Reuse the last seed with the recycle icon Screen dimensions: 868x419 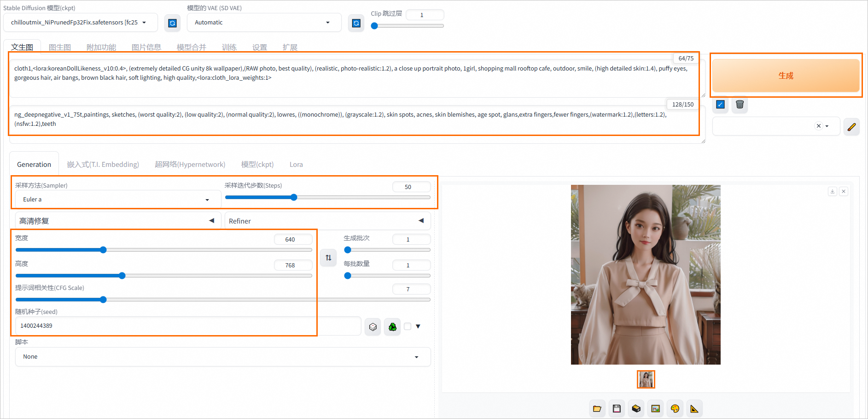point(392,327)
